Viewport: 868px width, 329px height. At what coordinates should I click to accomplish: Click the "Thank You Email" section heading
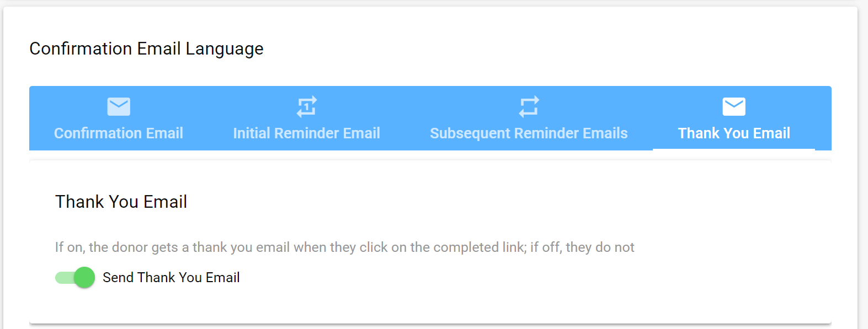click(x=121, y=202)
